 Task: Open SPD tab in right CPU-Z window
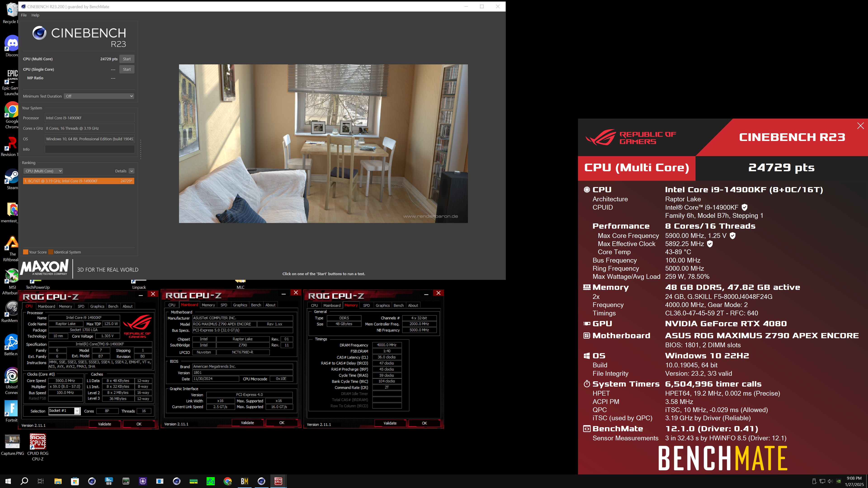pyautogui.click(x=366, y=305)
